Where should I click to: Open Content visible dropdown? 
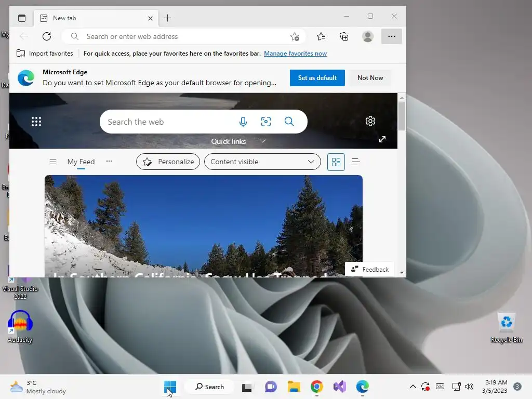pyautogui.click(x=262, y=162)
